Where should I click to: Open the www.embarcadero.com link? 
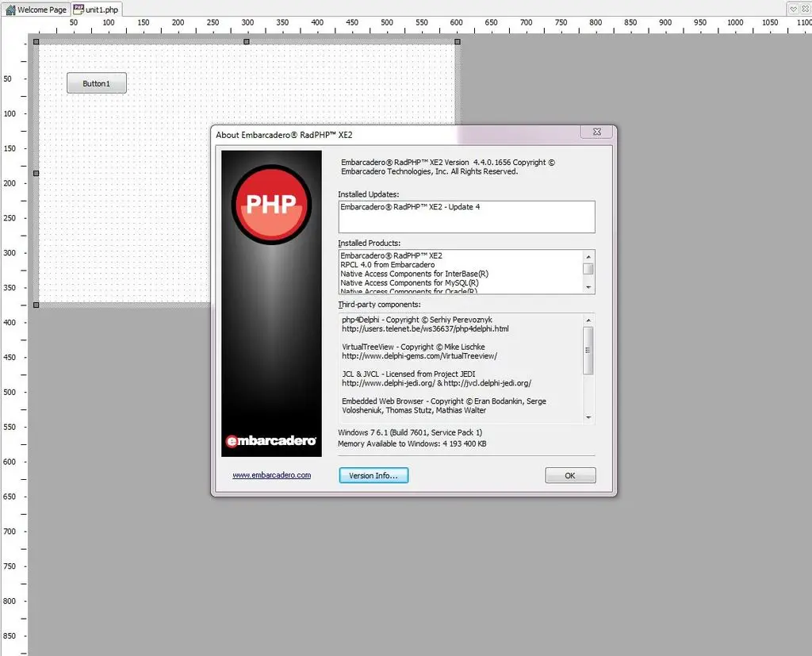[x=271, y=475]
